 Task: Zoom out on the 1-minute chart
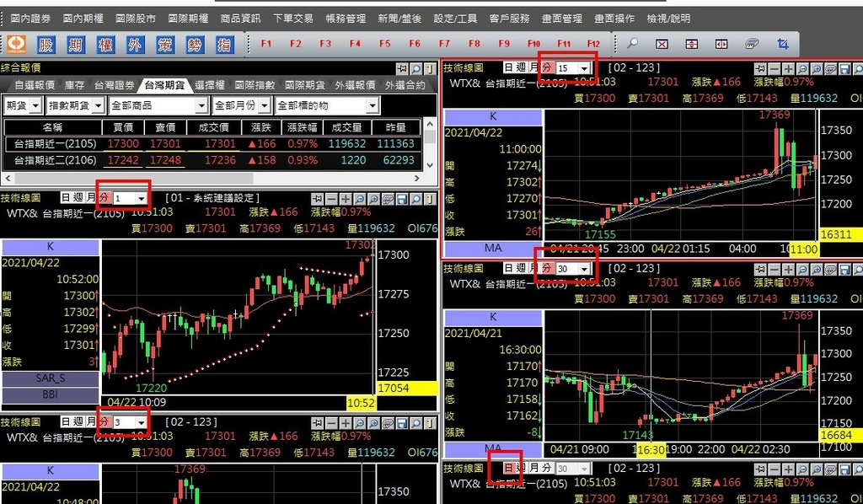click(360, 199)
